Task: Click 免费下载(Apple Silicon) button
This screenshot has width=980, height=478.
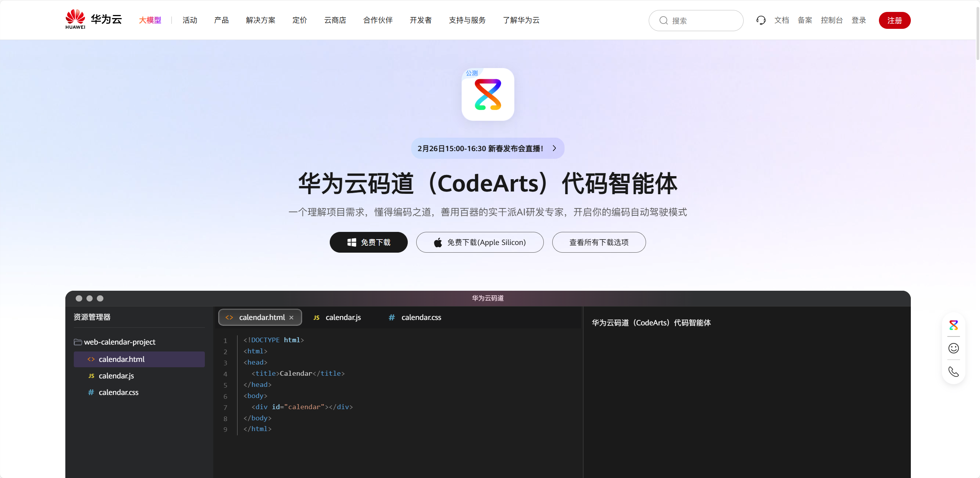Action: click(x=480, y=242)
